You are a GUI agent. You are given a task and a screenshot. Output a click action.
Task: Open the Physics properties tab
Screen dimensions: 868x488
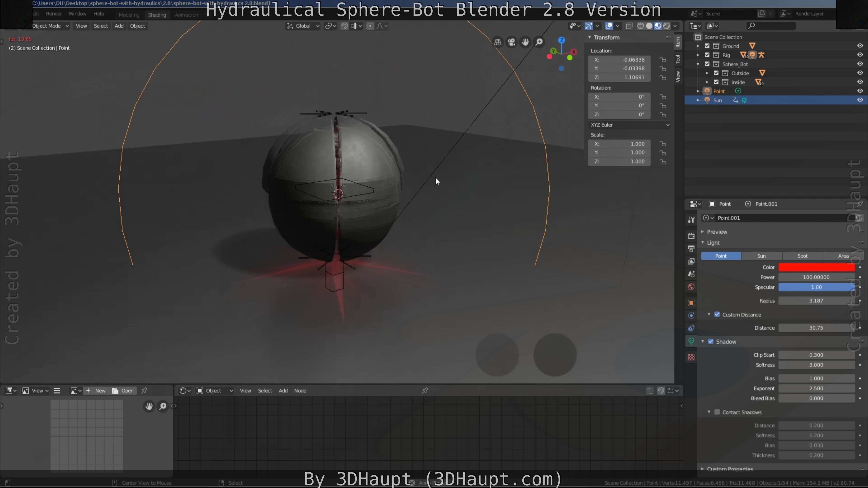click(691, 316)
